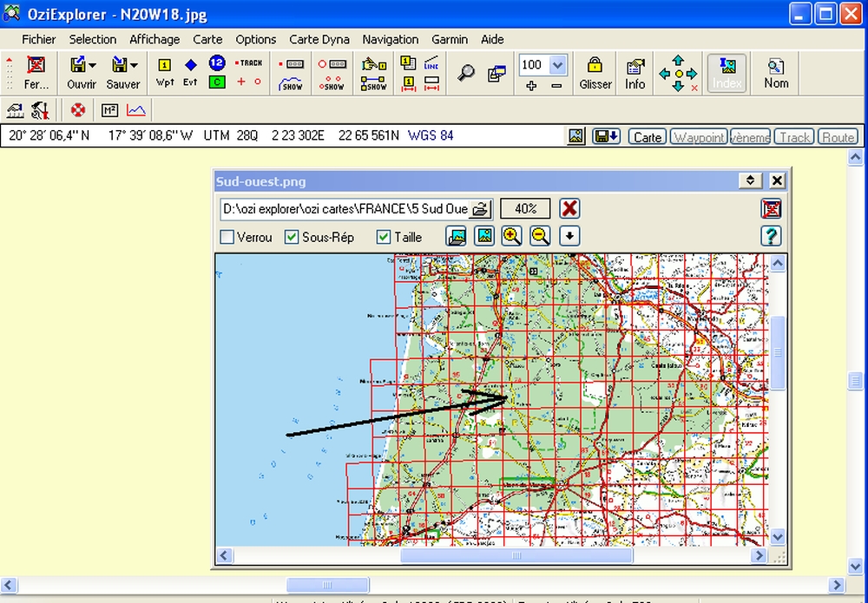Open the Carte Dyna menu
The image size is (868, 603).
pos(319,39)
